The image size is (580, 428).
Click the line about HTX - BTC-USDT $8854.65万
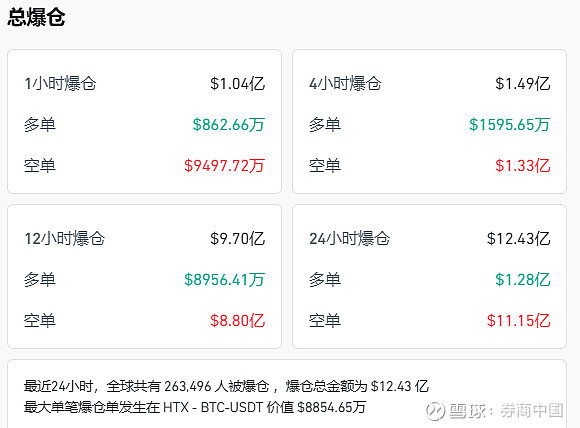click(x=195, y=408)
